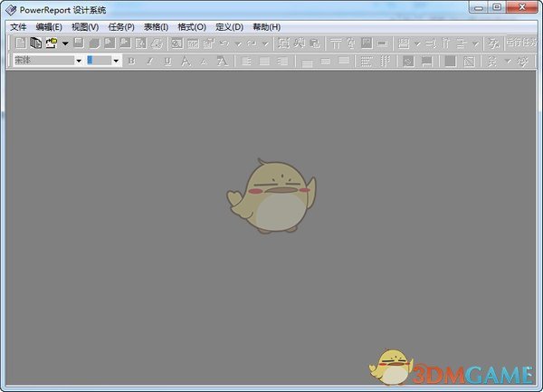Click the 运行任务 toolbar button
Image resolution: width=543 pixels, height=392 pixels.
pyautogui.click(x=521, y=43)
